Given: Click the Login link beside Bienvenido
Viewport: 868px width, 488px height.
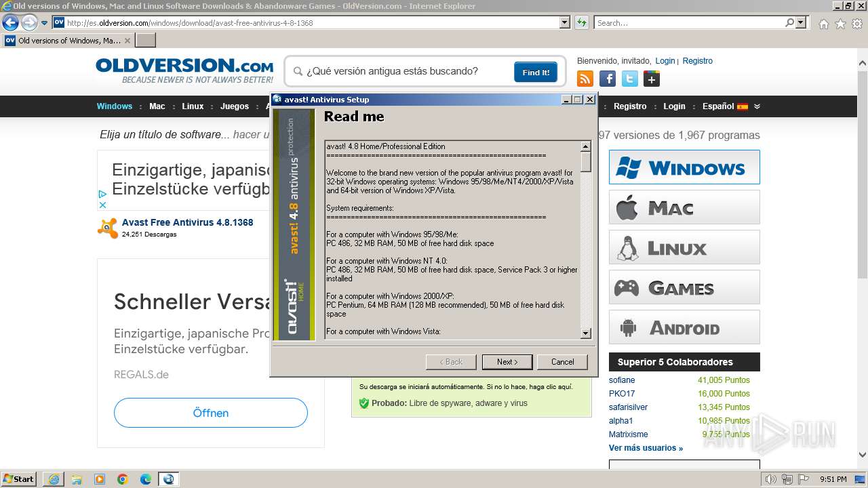Looking at the screenshot, I should coord(665,61).
